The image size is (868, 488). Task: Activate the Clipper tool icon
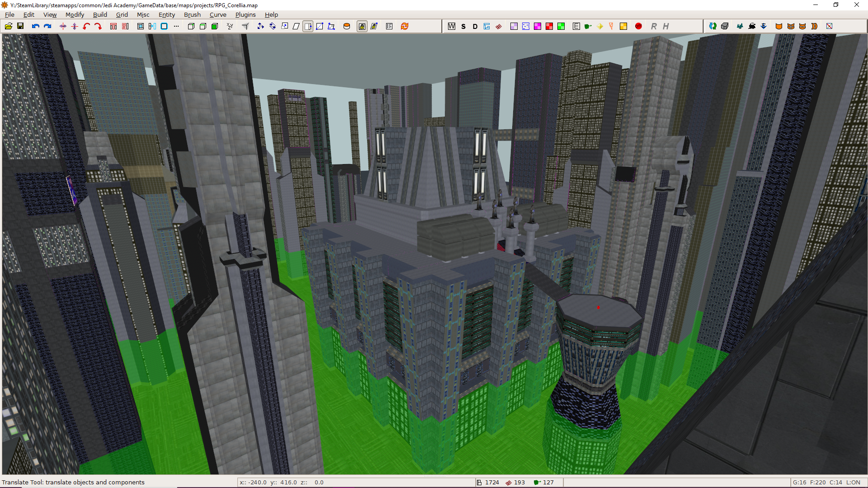[x=245, y=26]
